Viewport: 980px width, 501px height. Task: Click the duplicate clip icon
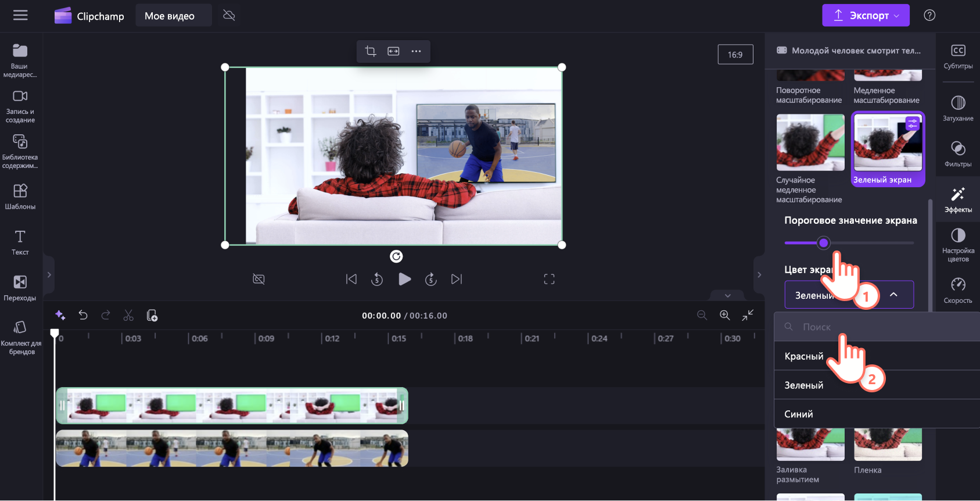(152, 315)
